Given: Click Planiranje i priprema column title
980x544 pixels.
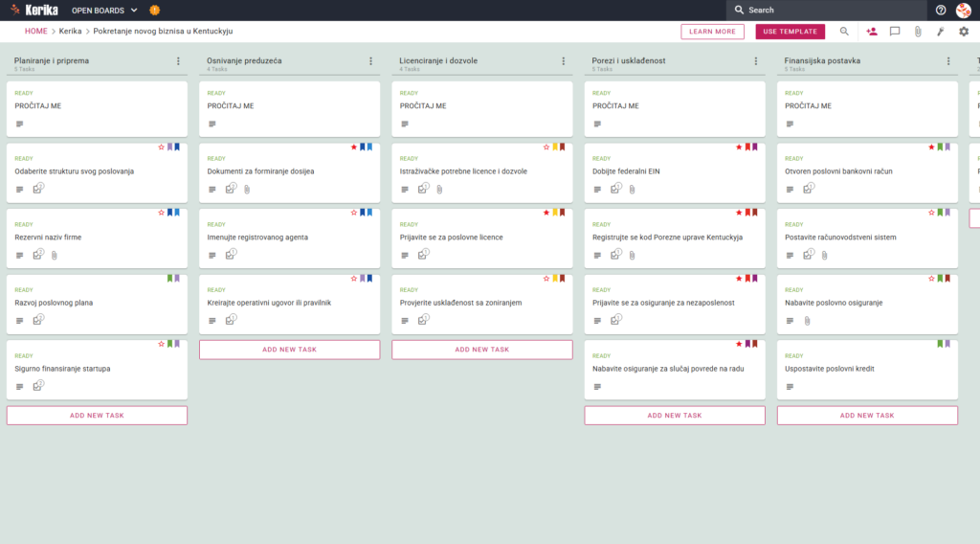Looking at the screenshot, I should pos(52,60).
